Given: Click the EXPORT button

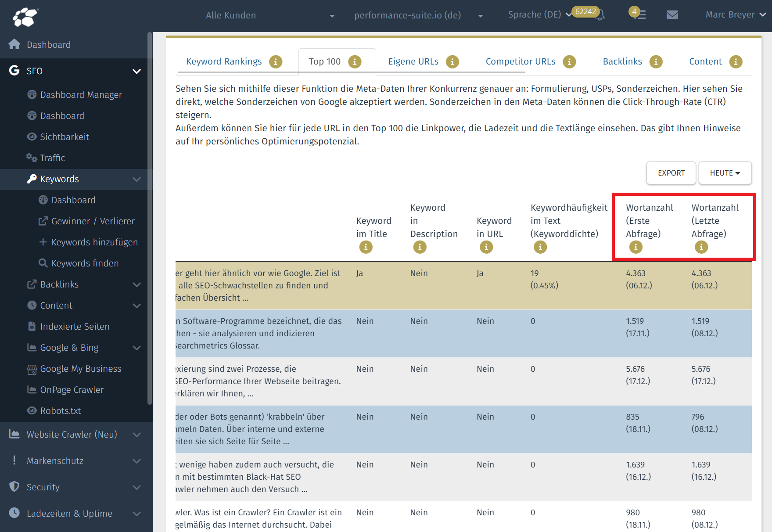Looking at the screenshot, I should (x=671, y=173).
